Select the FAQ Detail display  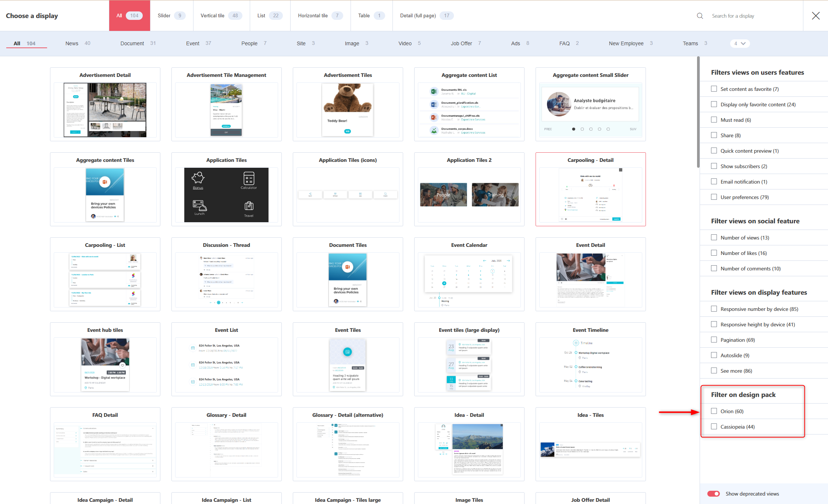pos(105,444)
